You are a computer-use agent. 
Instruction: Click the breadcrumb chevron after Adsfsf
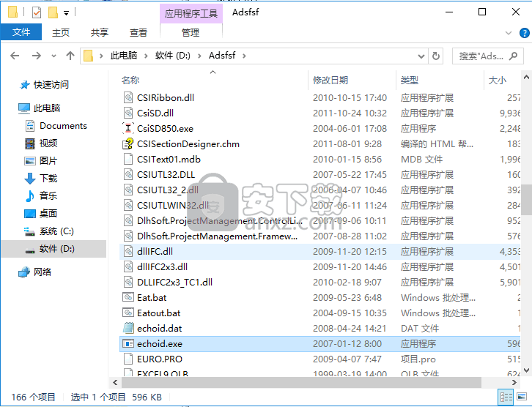tap(244, 56)
